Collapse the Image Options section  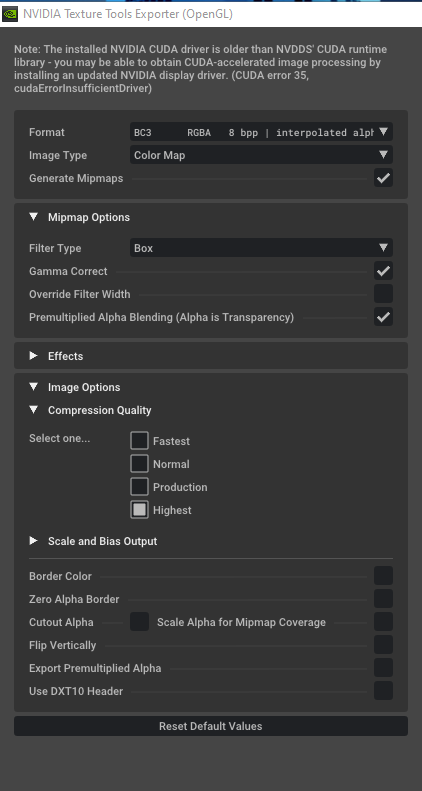[x=34, y=387]
